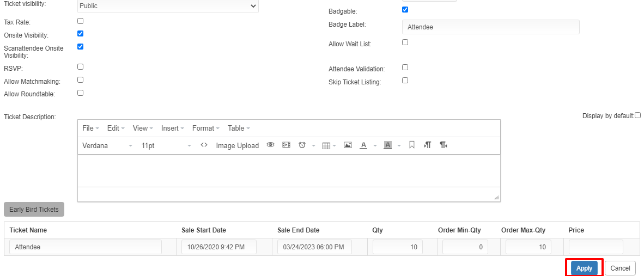
Task: Enable the RSVP checkbox
Action: pos(81,66)
